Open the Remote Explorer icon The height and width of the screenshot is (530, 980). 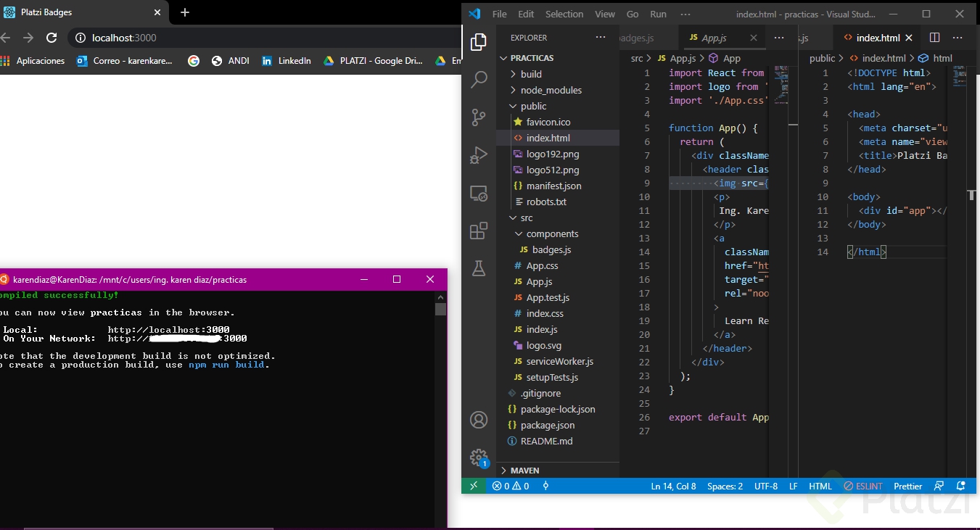[x=479, y=193]
